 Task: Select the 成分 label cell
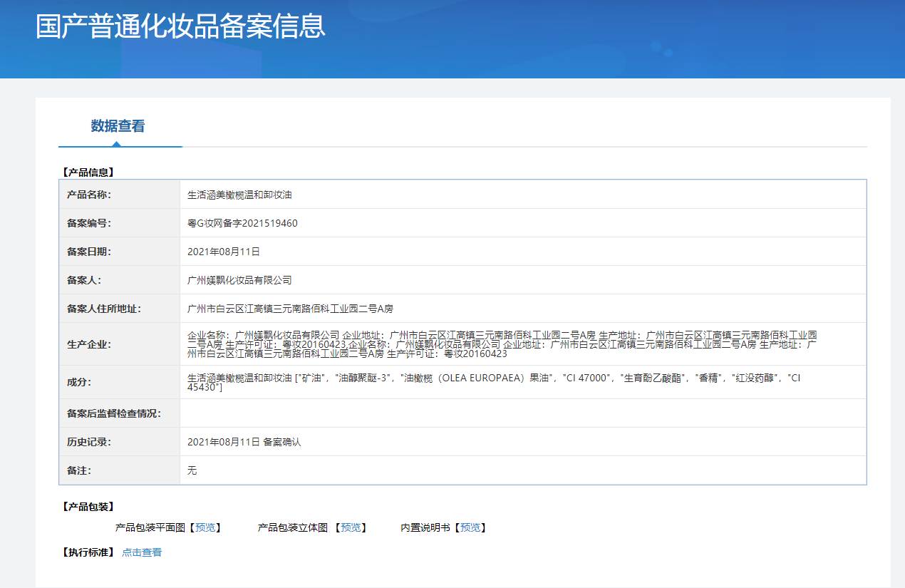(120, 382)
